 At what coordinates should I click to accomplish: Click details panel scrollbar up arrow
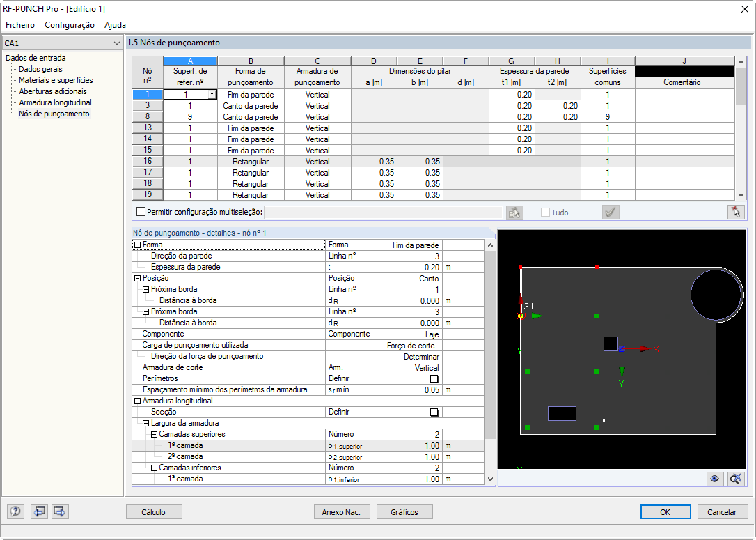pyautogui.click(x=490, y=245)
